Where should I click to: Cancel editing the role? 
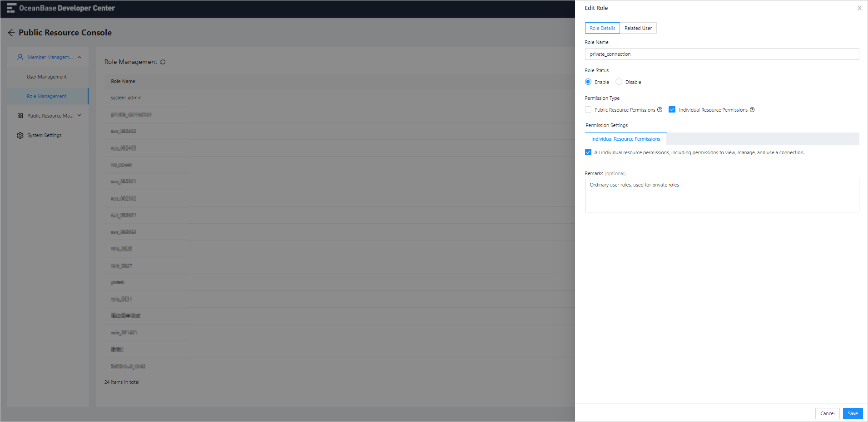827,413
